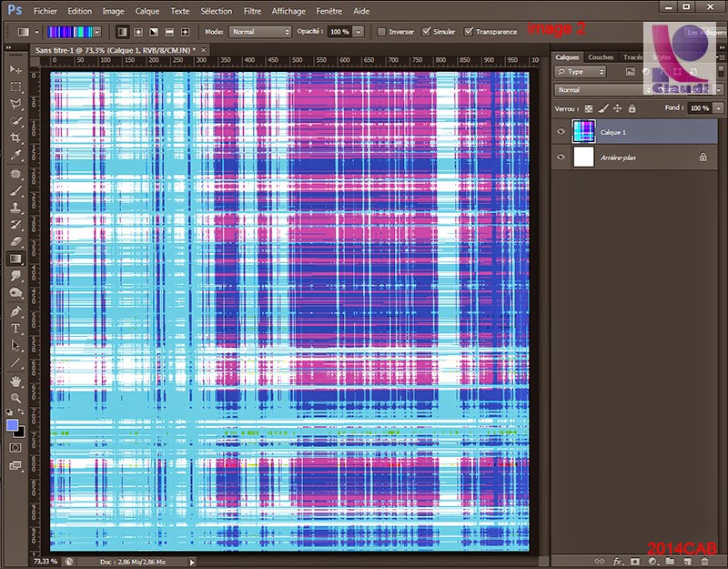Open tool preset picker dropdown
This screenshot has width=728, height=569.
point(36,32)
